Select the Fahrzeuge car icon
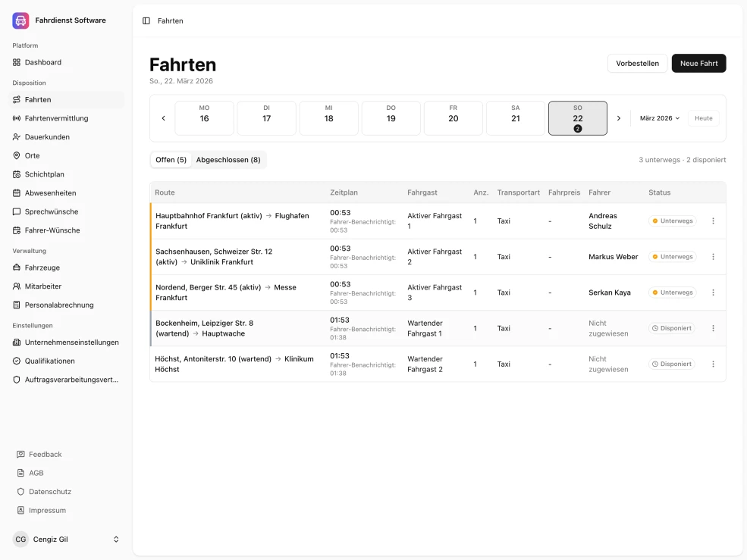The height and width of the screenshot is (560, 747). pyautogui.click(x=15, y=267)
